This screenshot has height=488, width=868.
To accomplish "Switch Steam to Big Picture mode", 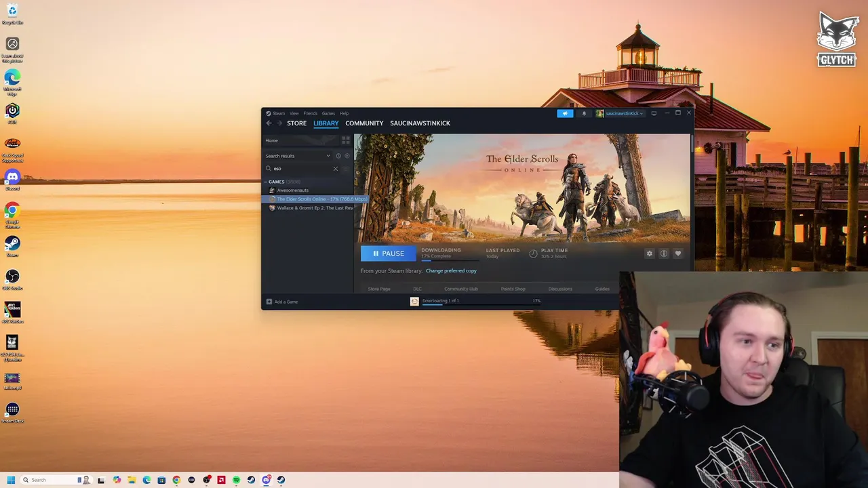I will [x=654, y=113].
